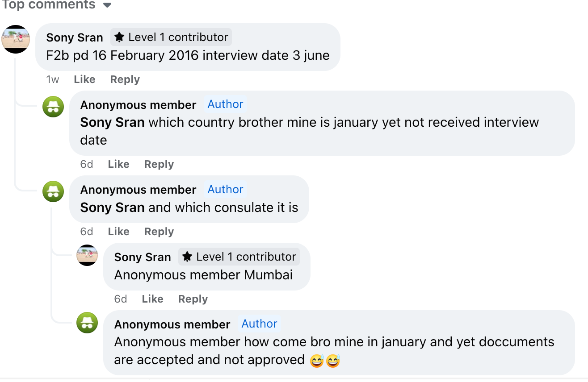This screenshot has width=588, height=382.
Task: Reply to the F2b pd 16 February comment
Action: pos(125,79)
